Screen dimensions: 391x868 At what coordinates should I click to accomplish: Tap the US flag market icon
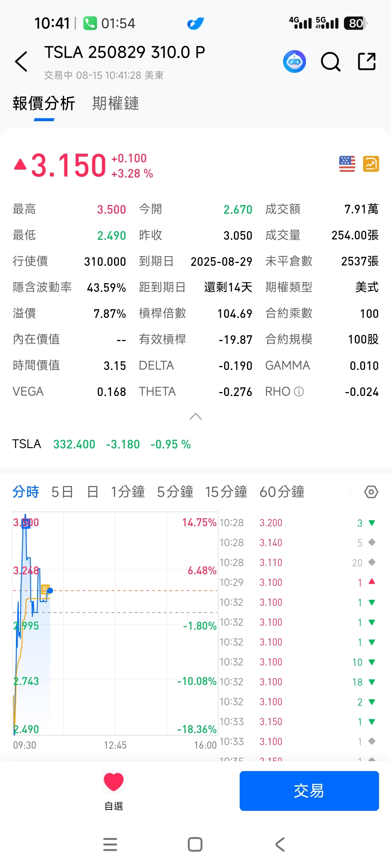[x=347, y=164]
